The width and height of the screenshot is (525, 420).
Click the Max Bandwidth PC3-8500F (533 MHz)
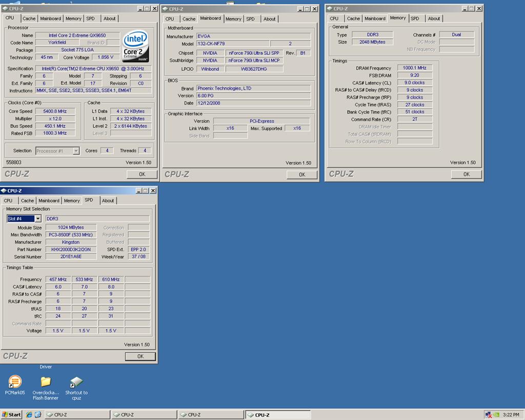pyautogui.click(x=71, y=234)
